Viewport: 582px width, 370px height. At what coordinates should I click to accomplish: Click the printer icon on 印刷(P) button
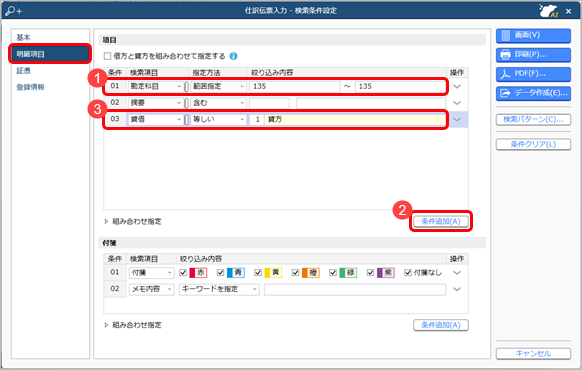click(506, 55)
